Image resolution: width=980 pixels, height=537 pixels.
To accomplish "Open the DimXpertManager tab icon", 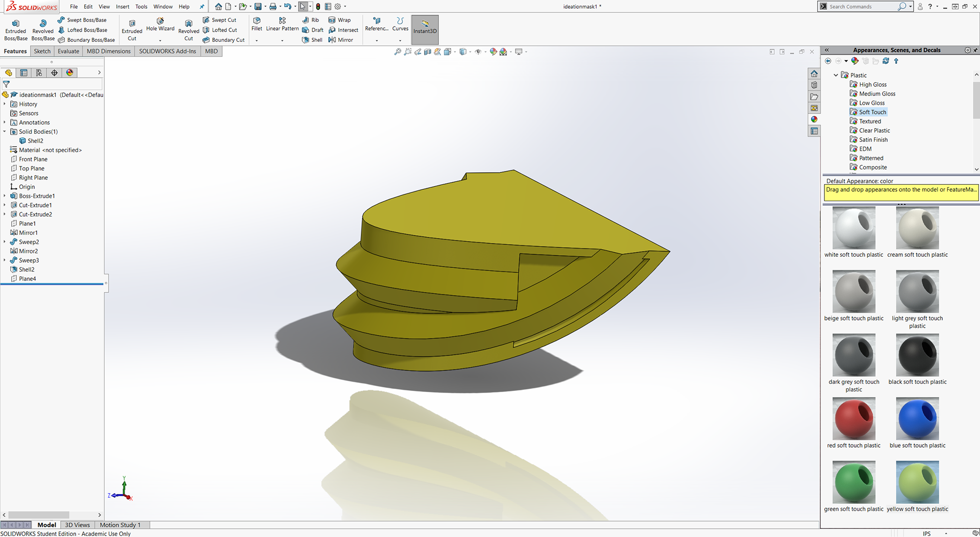I will click(x=54, y=73).
